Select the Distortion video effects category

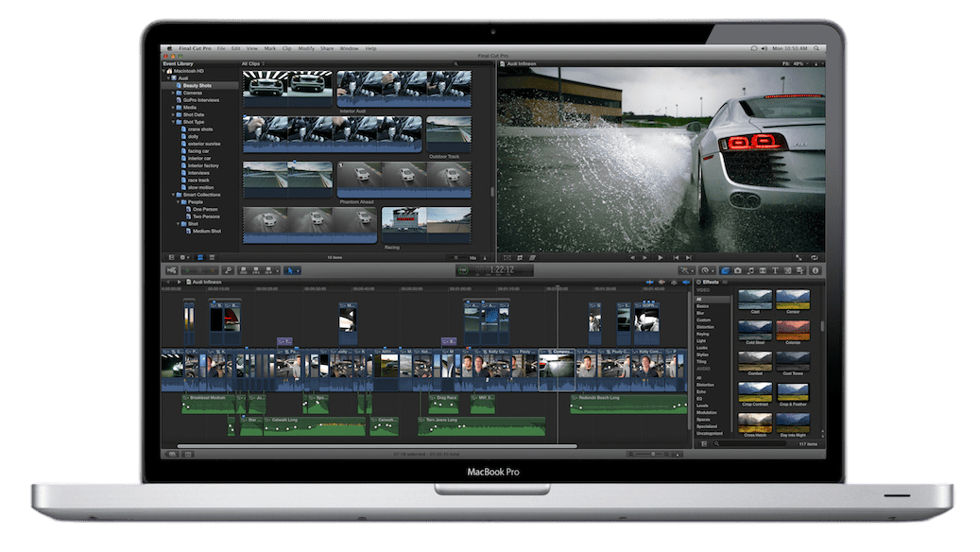(705, 326)
